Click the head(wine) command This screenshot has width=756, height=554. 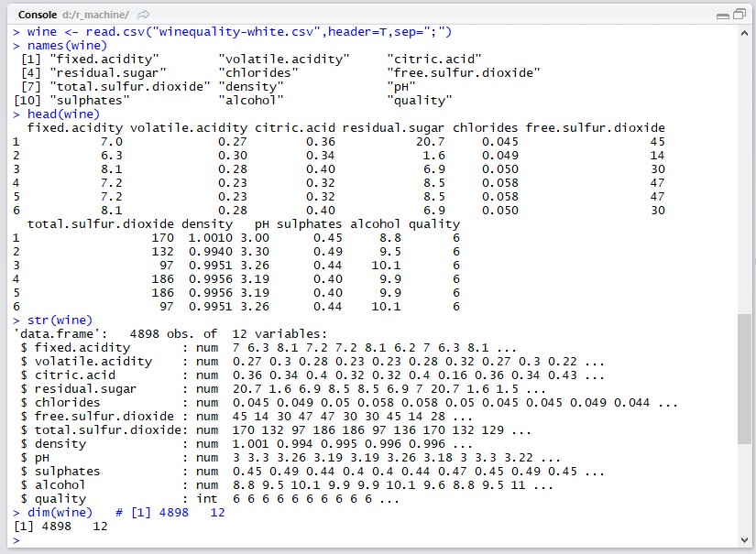click(x=63, y=114)
